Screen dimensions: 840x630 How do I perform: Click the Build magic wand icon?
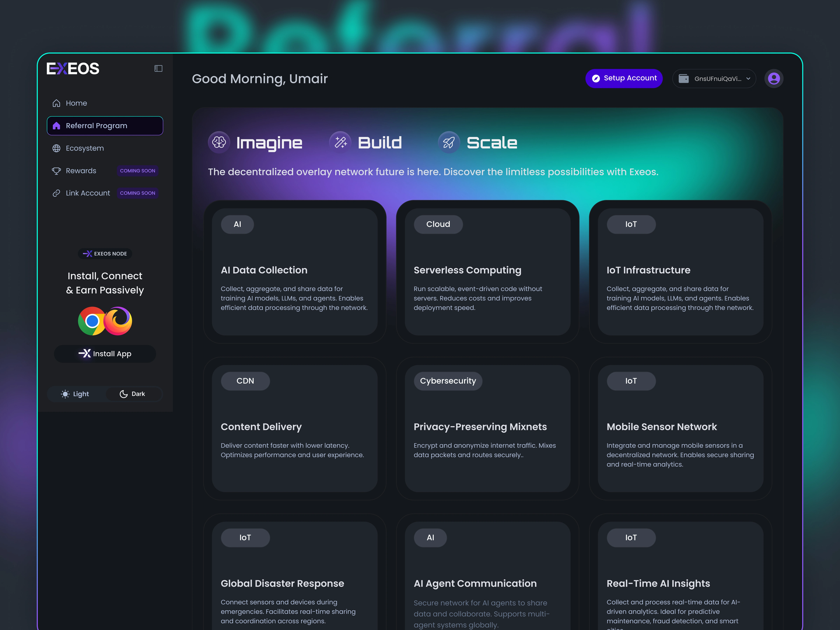coord(340,142)
